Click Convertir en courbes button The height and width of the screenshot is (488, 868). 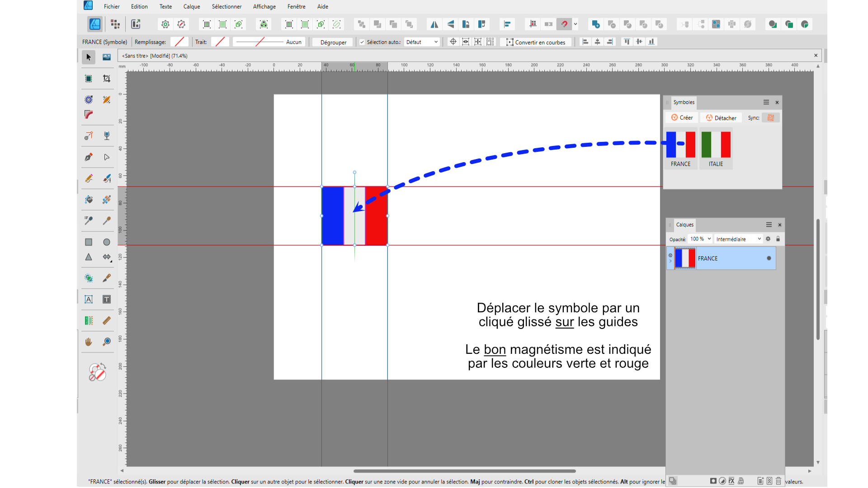click(536, 42)
